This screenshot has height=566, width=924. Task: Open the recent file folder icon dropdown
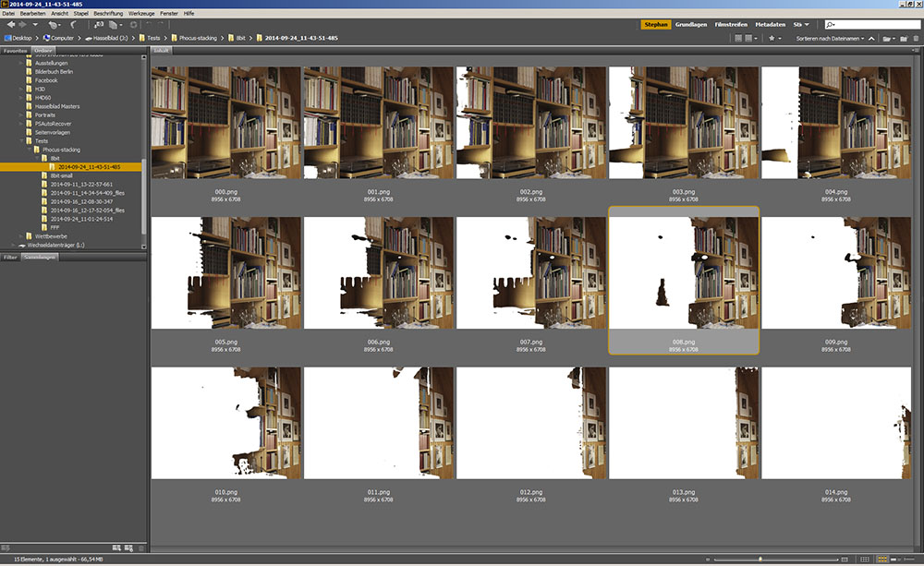(888, 38)
